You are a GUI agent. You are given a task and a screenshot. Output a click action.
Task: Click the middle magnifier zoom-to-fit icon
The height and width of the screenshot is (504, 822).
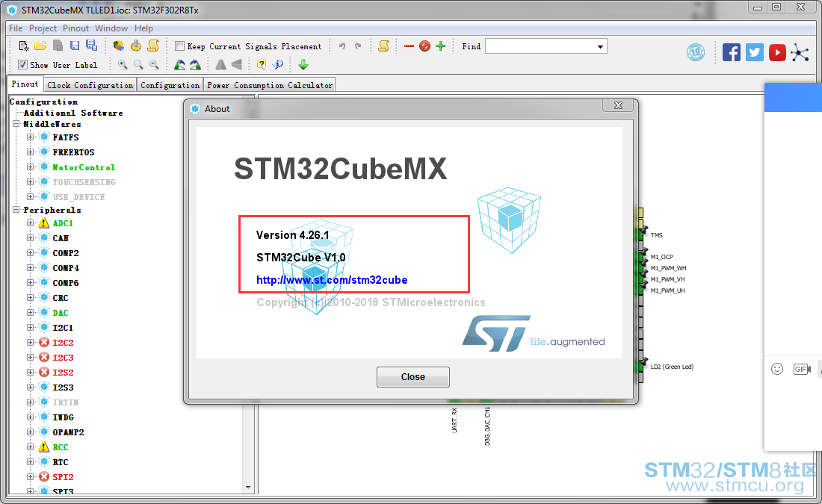(x=138, y=64)
